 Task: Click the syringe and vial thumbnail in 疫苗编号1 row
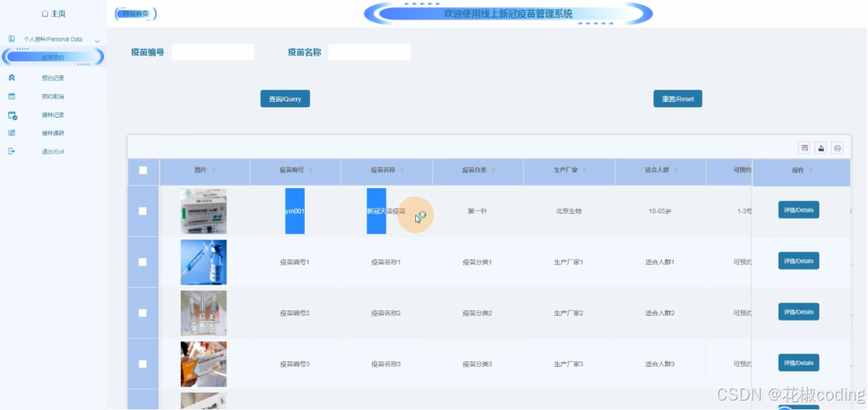(x=204, y=262)
